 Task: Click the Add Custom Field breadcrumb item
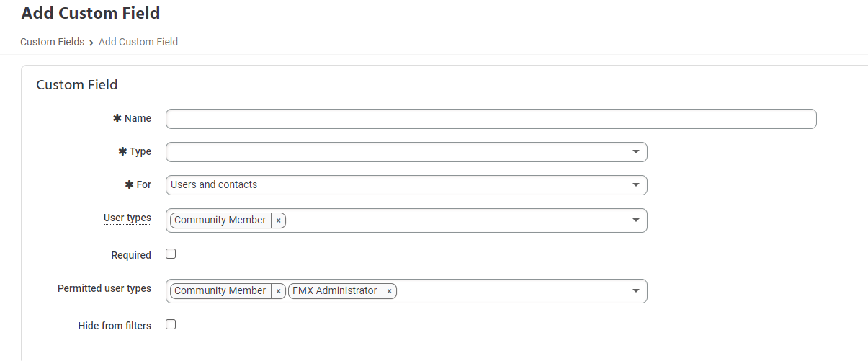(x=138, y=42)
